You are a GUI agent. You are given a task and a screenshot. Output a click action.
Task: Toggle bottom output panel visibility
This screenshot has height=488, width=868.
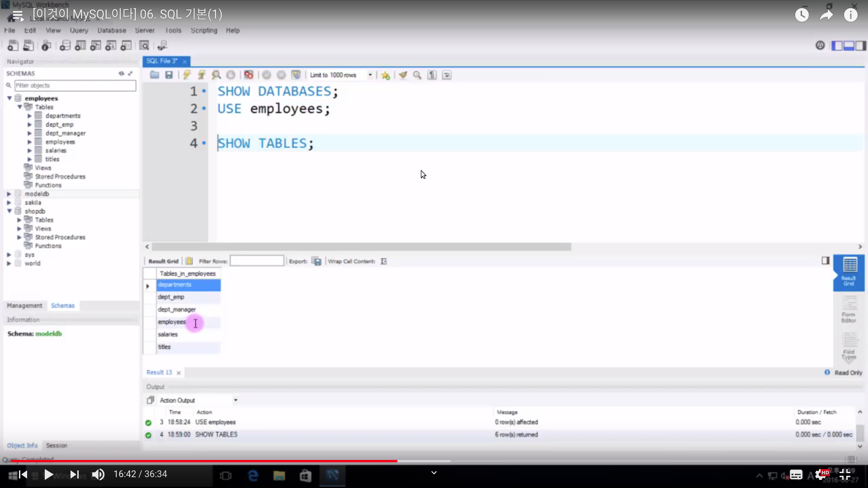pos(849,46)
